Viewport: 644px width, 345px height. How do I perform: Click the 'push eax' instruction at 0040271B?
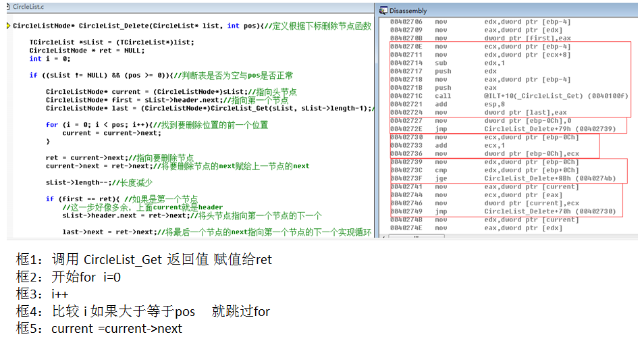click(443, 88)
